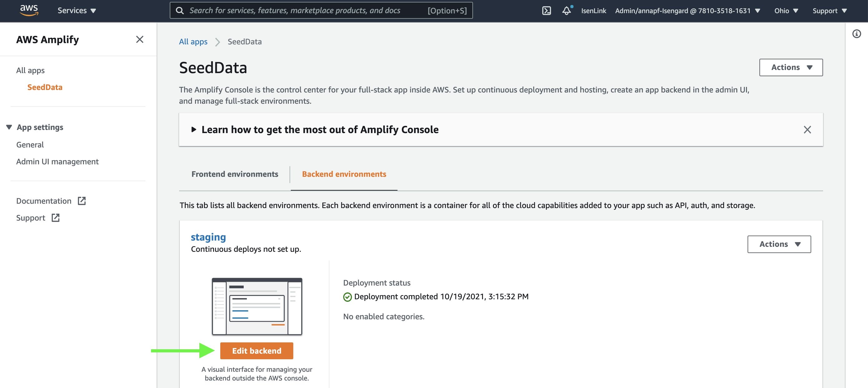Click the No enabled categories text
Screen dimensions: 868x388
(383, 316)
